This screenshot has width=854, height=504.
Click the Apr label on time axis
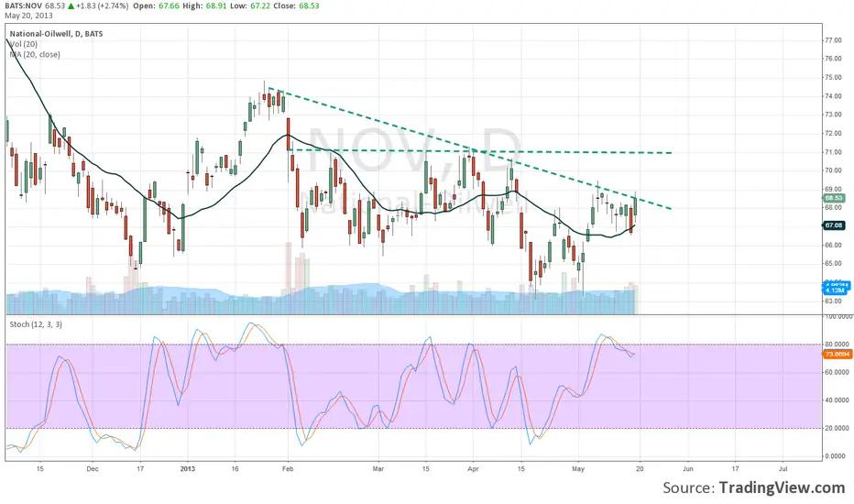click(x=473, y=468)
